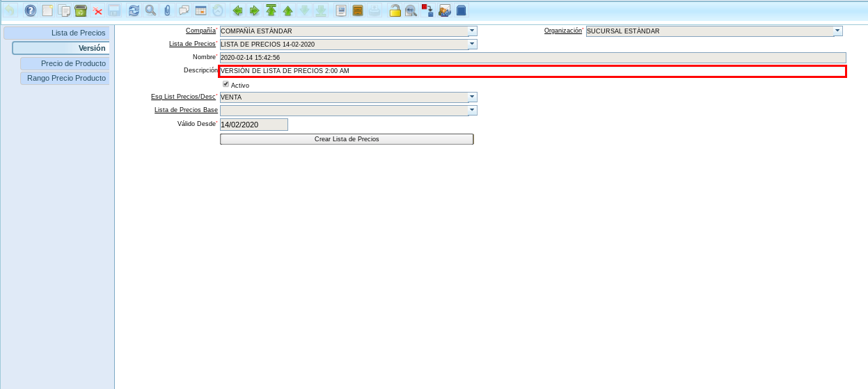This screenshot has height=389, width=868.
Task: Click the SUCURSAL ESTÁNDAR combo box text
Action: pyautogui.click(x=623, y=31)
